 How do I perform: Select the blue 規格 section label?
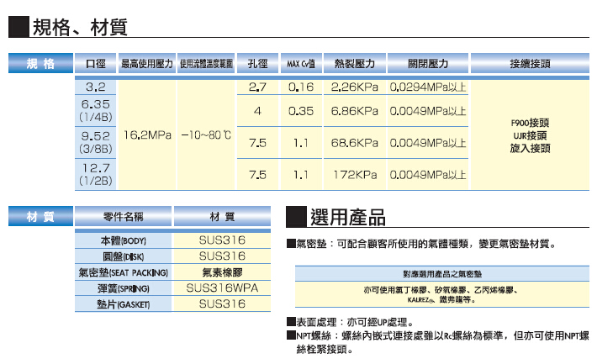(40, 64)
